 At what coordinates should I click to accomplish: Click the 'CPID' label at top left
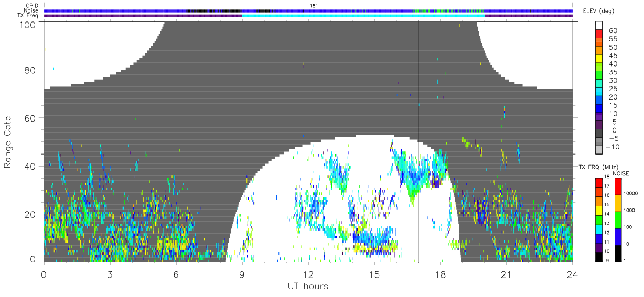coord(32,5)
